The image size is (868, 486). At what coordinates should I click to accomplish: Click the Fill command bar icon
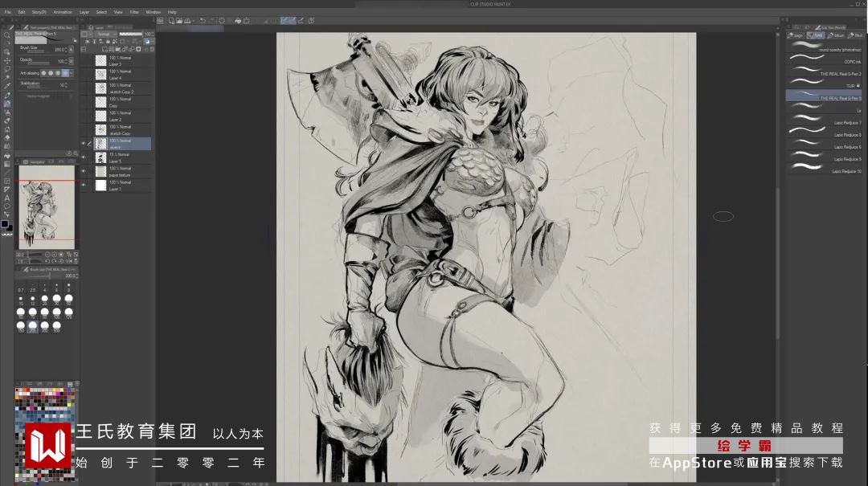click(x=238, y=20)
